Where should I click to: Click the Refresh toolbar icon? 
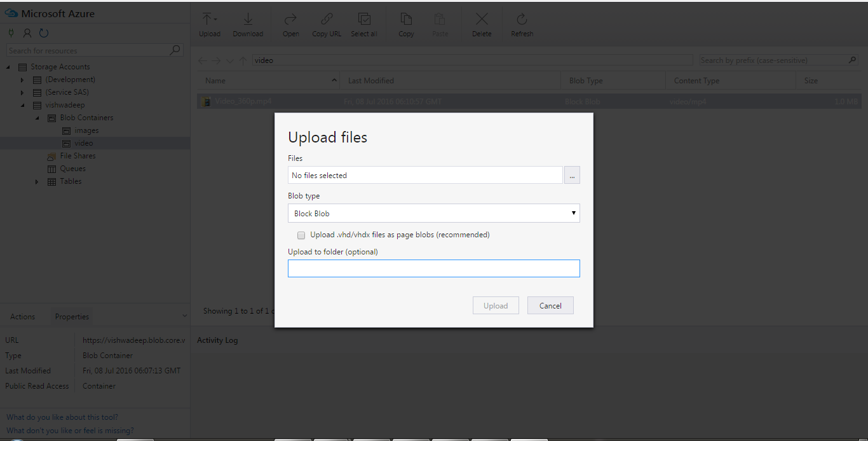tap(522, 20)
